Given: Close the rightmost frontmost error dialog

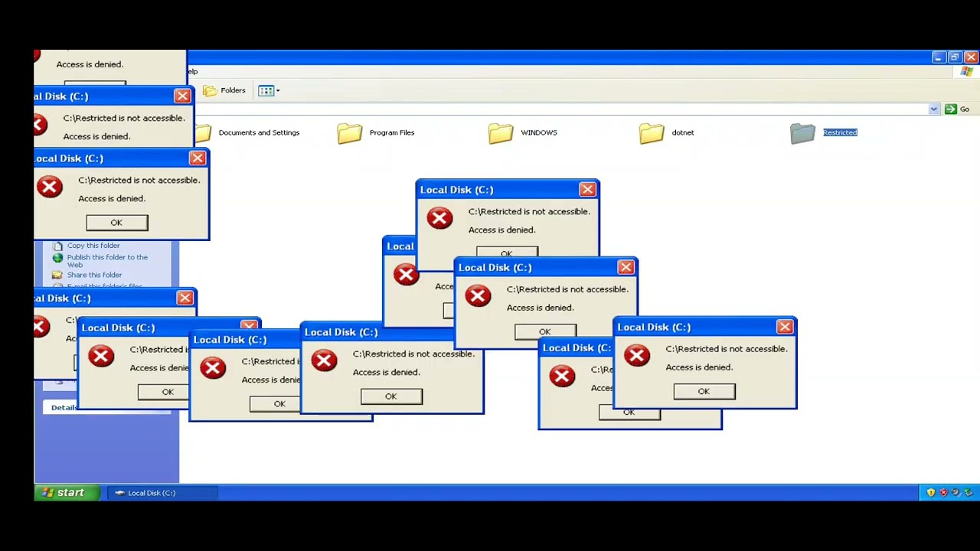Looking at the screenshot, I should 785,328.
